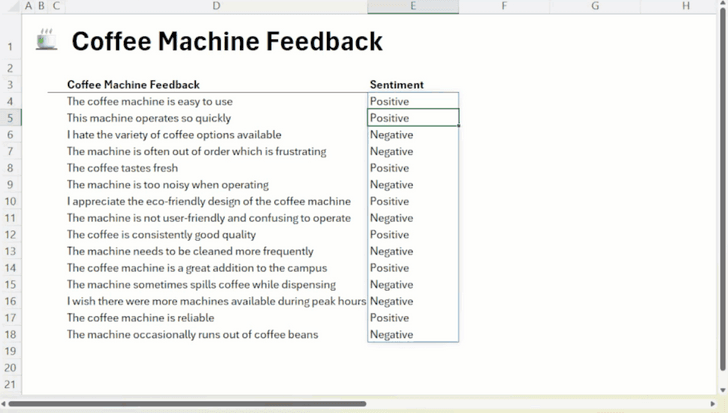Click the scroll left arrow on horizontal scrollbar
728x413 pixels.
[4, 404]
